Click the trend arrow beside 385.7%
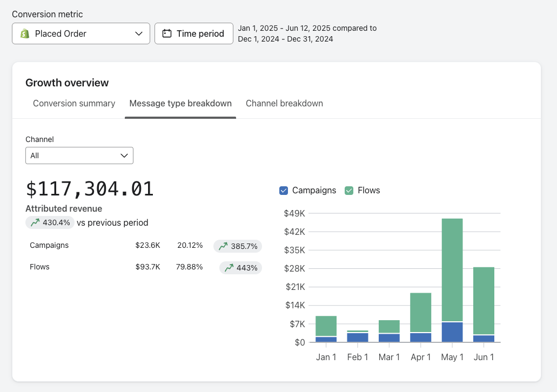Screen dimensions: 557x392 point(223,246)
